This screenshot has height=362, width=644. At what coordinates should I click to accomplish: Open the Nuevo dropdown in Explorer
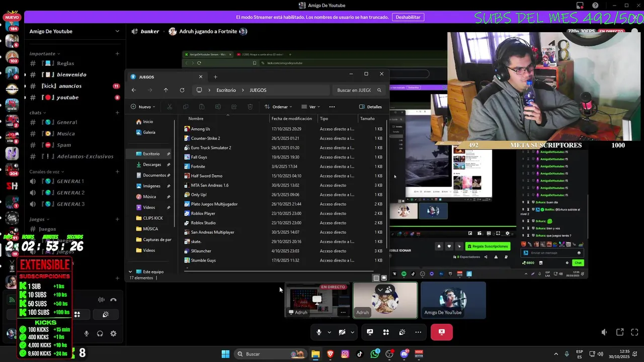click(x=143, y=107)
